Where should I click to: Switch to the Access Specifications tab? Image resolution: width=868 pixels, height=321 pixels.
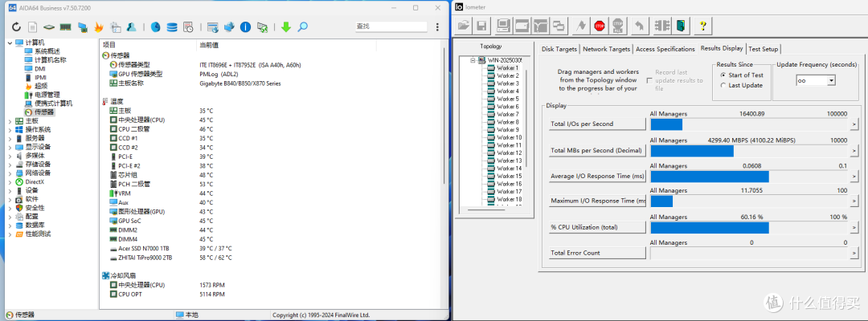[x=665, y=49]
